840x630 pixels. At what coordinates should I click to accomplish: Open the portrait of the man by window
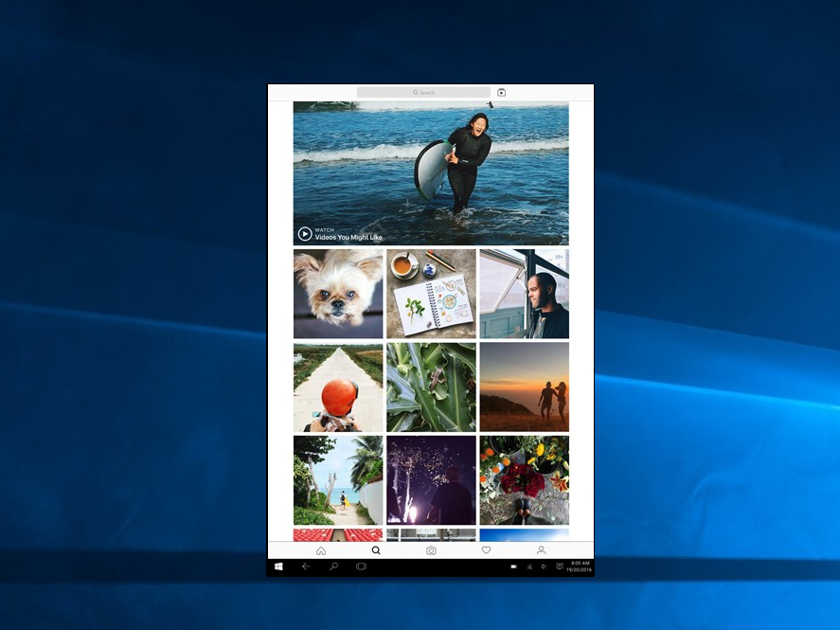pos(524,292)
